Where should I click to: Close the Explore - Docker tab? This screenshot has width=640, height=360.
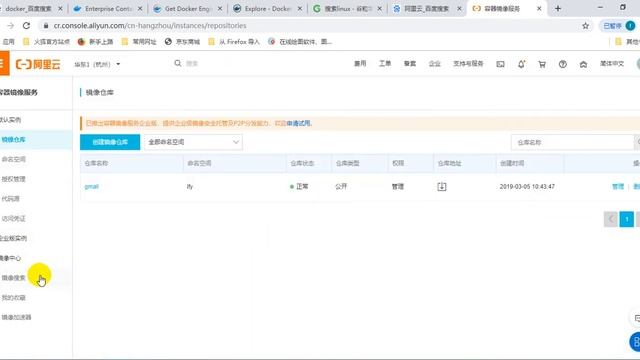(x=300, y=9)
